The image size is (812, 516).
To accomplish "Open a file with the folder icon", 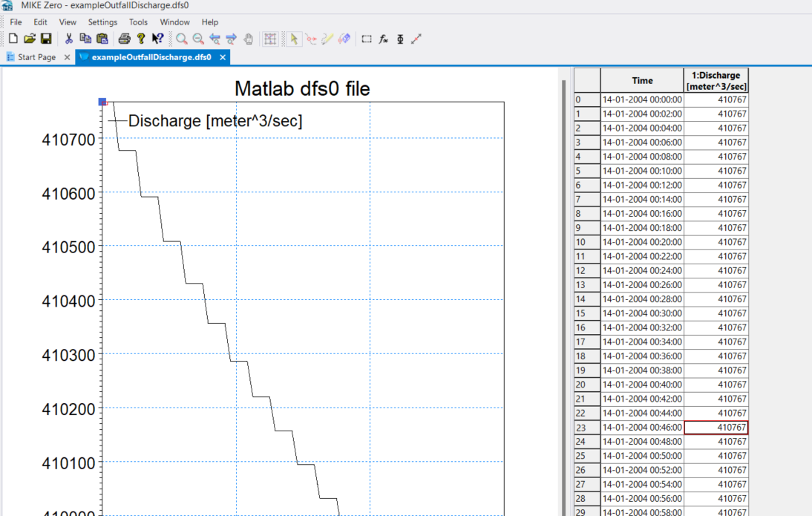I will pyautogui.click(x=29, y=39).
